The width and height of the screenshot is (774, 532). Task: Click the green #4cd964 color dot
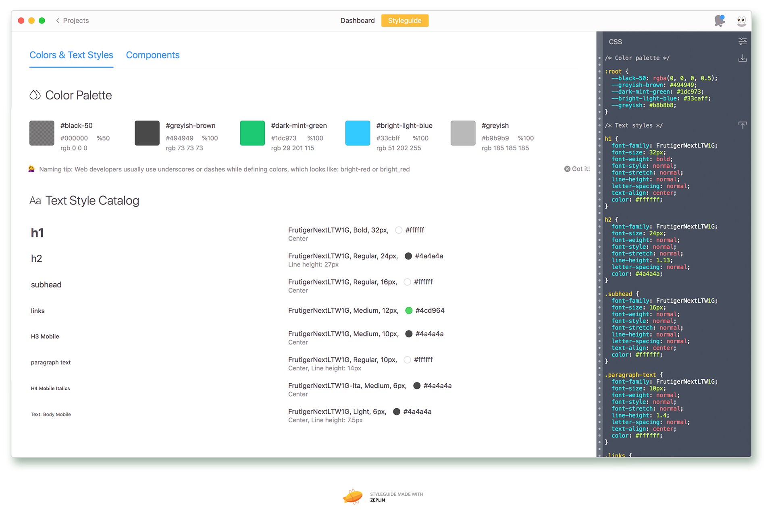[409, 310]
